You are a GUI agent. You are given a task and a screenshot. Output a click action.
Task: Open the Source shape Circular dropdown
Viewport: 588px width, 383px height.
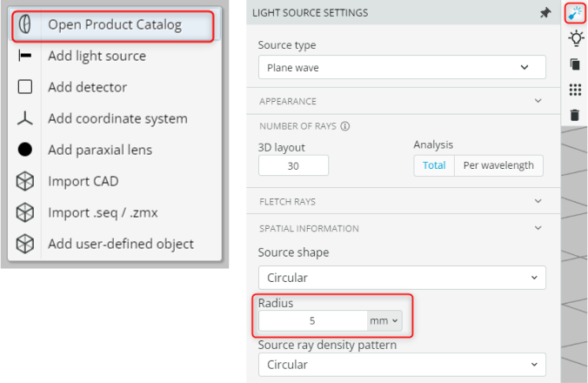402,278
